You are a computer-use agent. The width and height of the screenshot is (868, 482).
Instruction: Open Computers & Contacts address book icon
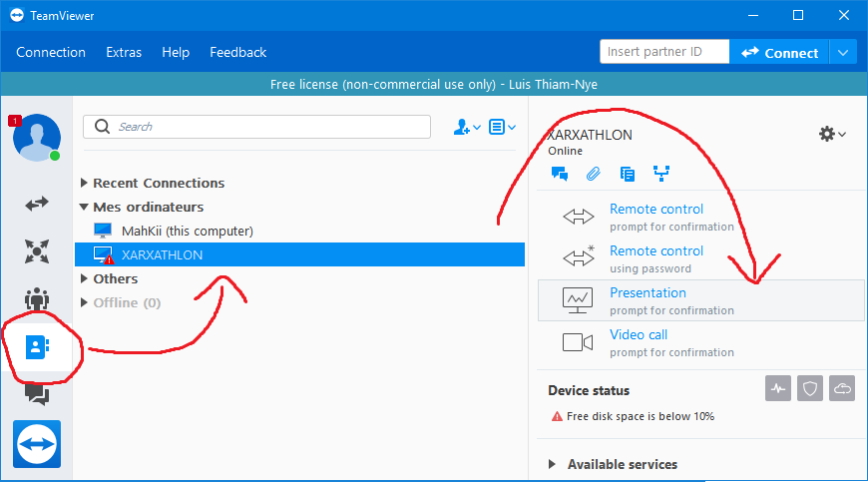[37, 347]
